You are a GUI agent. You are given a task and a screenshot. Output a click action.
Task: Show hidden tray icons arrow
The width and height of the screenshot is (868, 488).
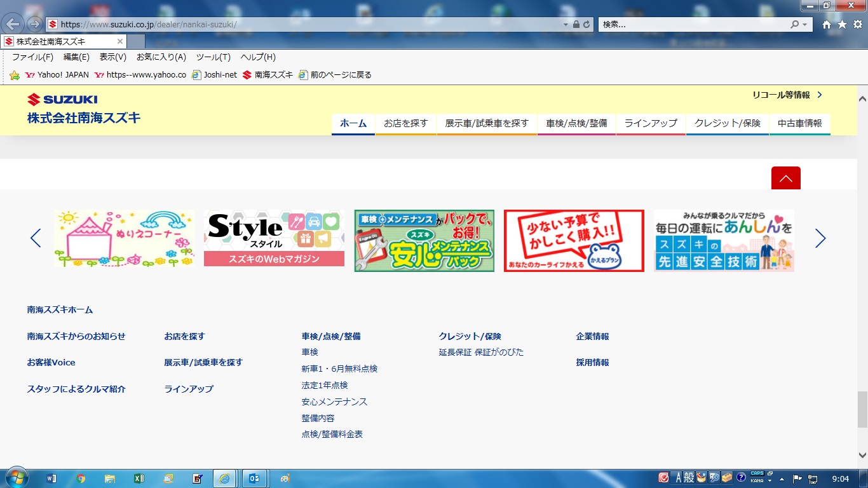click(x=782, y=478)
